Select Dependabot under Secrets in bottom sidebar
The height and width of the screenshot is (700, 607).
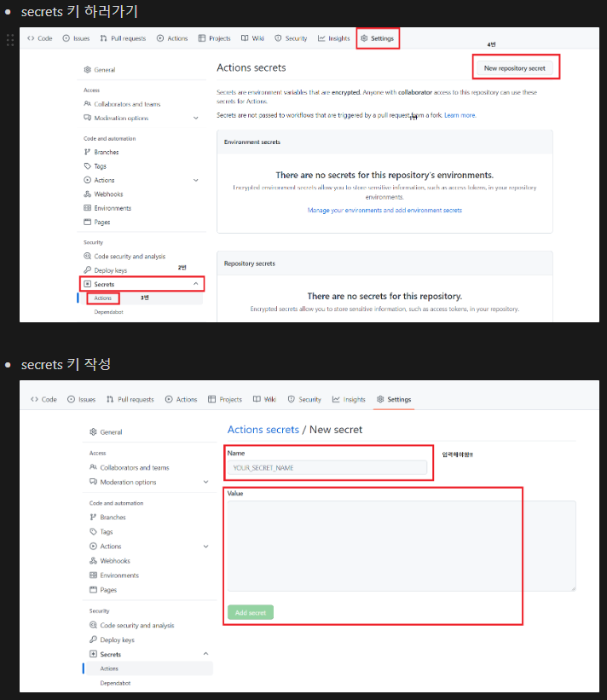(115, 683)
